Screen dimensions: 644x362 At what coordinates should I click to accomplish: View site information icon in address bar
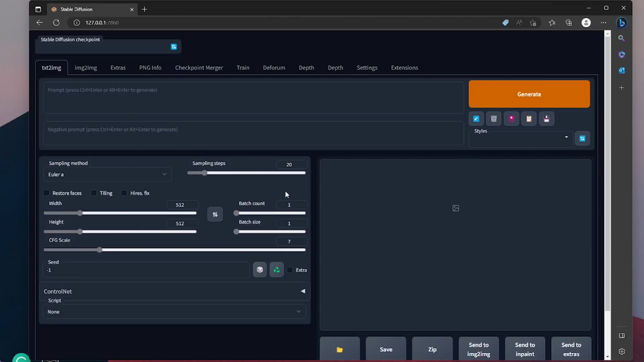[76, 23]
